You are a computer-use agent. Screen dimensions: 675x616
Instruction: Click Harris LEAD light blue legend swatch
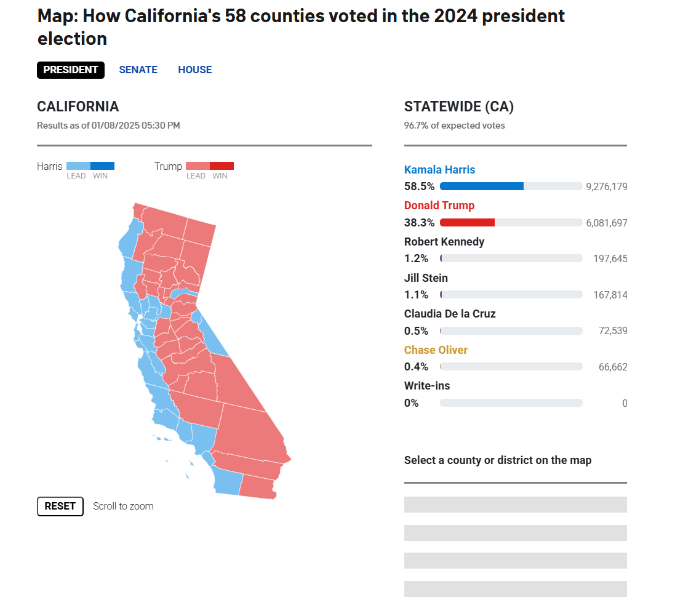click(x=78, y=166)
